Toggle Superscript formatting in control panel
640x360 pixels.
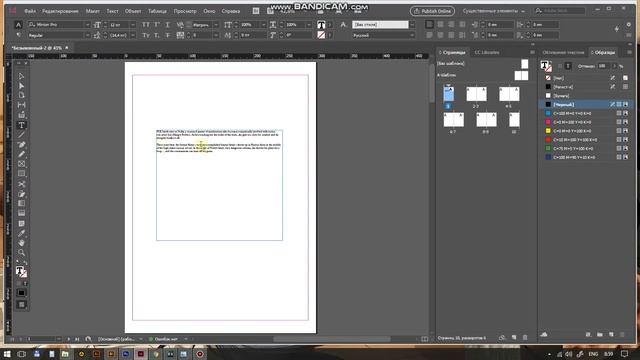(x=157, y=25)
